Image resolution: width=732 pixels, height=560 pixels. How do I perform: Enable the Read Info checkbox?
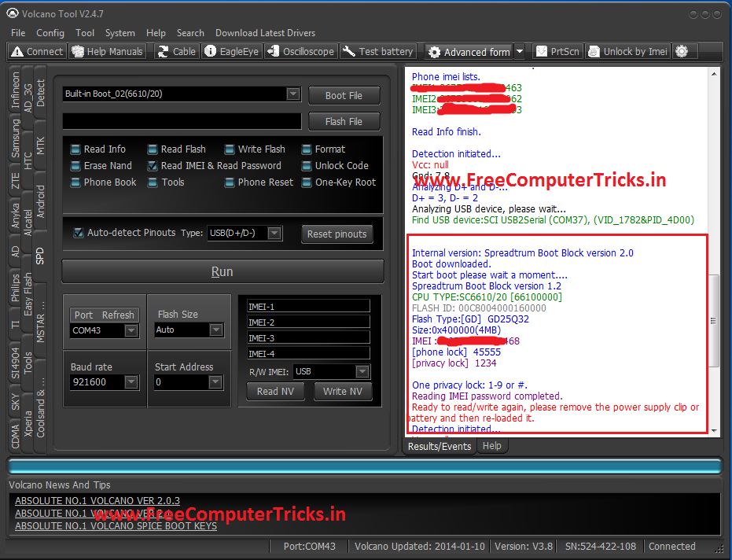[x=75, y=149]
